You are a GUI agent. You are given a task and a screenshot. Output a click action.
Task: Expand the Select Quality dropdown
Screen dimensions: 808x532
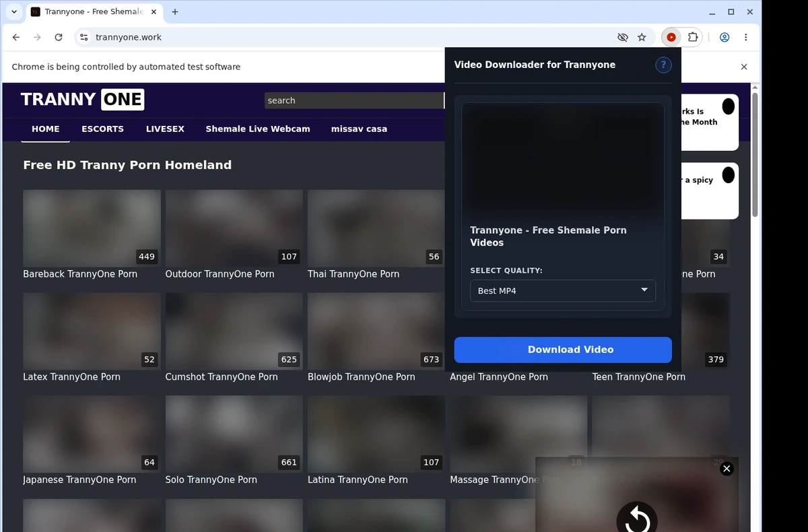coord(563,290)
